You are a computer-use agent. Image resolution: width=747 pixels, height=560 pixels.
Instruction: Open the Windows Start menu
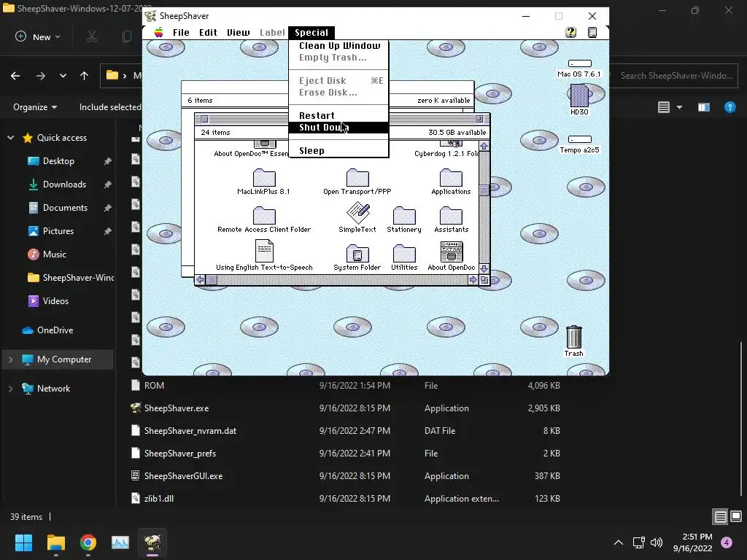[23, 542]
